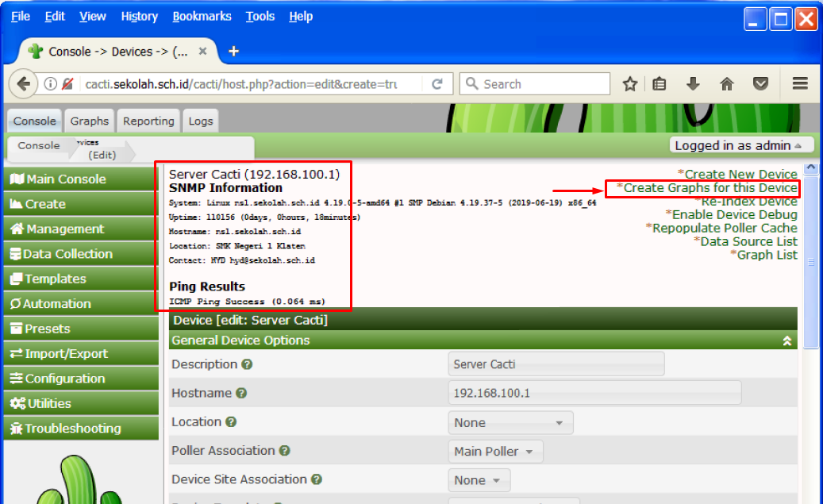
Task: Expand the Configuration sidebar menu
Action: pos(81,379)
